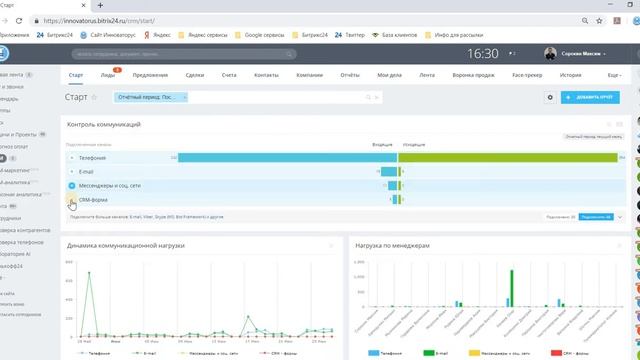
Task: Switch to the Face-трекер tab
Action: (x=527, y=75)
